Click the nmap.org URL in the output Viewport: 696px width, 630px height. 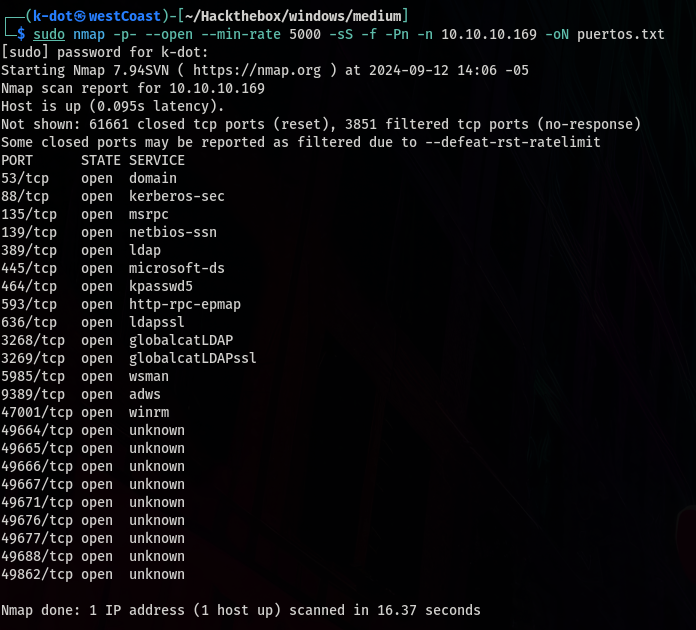(x=257, y=71)
